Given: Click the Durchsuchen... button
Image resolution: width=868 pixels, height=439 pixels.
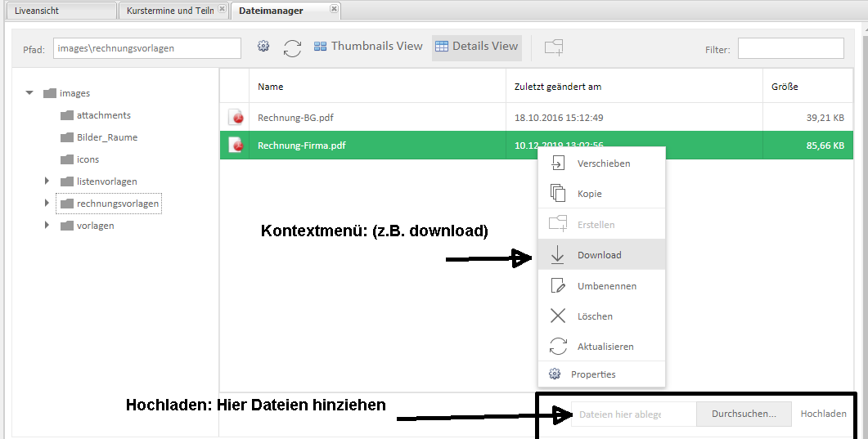Looking at the screenshot, I should coord(744,414).
